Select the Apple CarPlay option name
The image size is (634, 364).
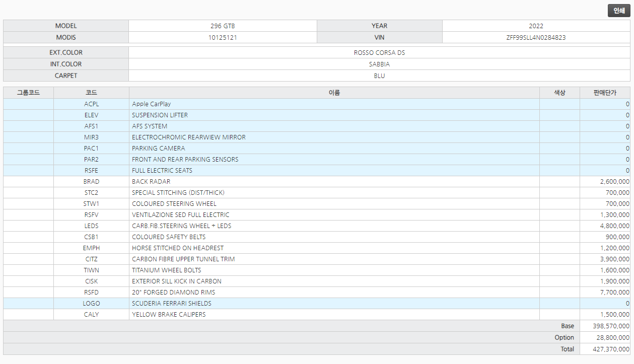pyautogui.click(x=151, y=104)
